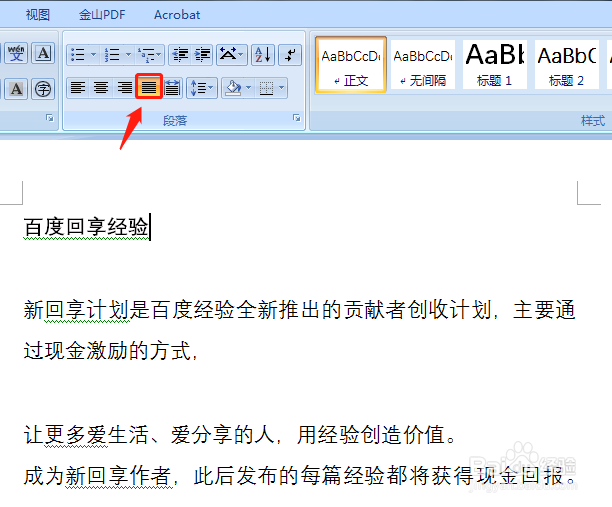
Task: Toggle show/hide paragraph marks
Action: (x=290, y=54)
